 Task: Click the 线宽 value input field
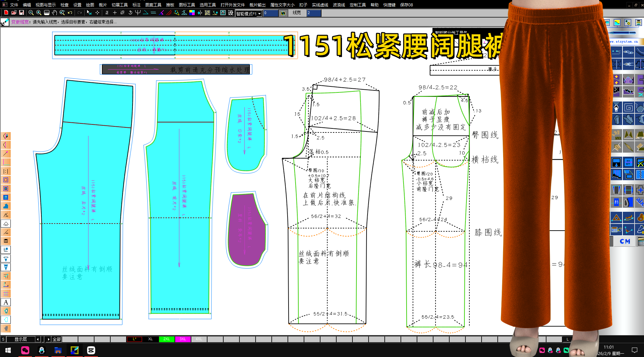[313, 13]
